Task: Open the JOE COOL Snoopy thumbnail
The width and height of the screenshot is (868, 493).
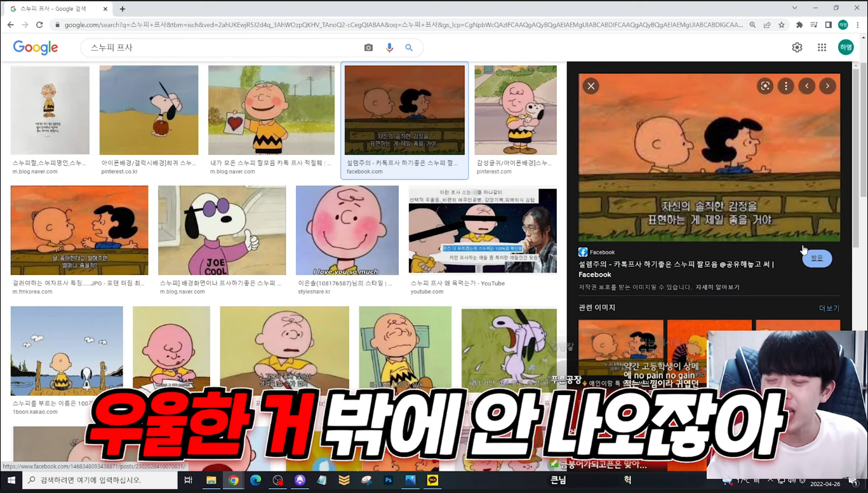Action: [222, 230]
